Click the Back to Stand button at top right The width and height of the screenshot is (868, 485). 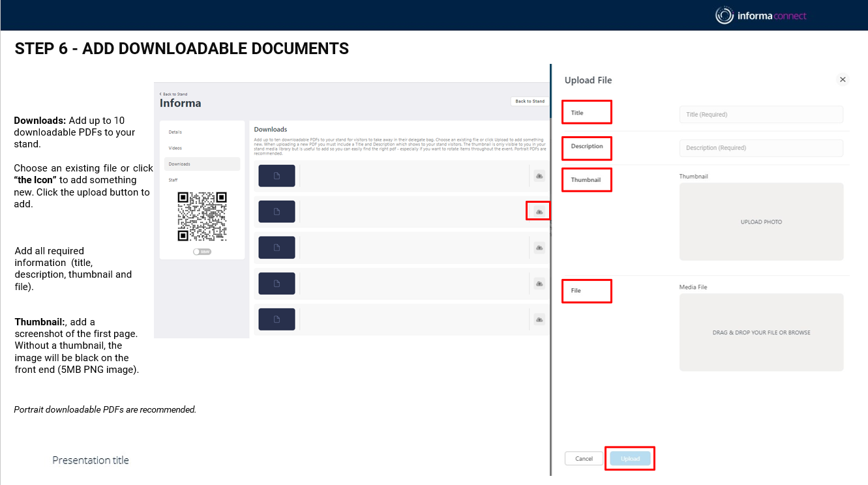coord(530,102)
